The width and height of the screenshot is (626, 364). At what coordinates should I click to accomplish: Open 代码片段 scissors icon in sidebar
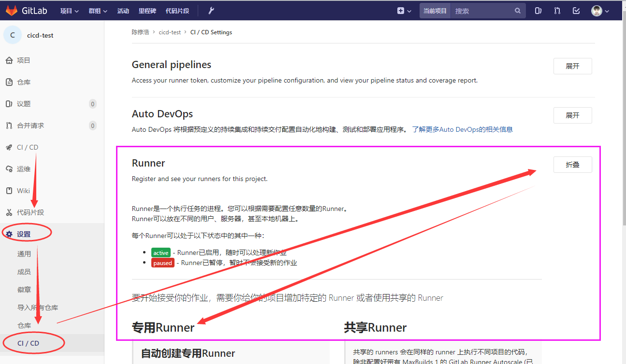pos(9,212)
